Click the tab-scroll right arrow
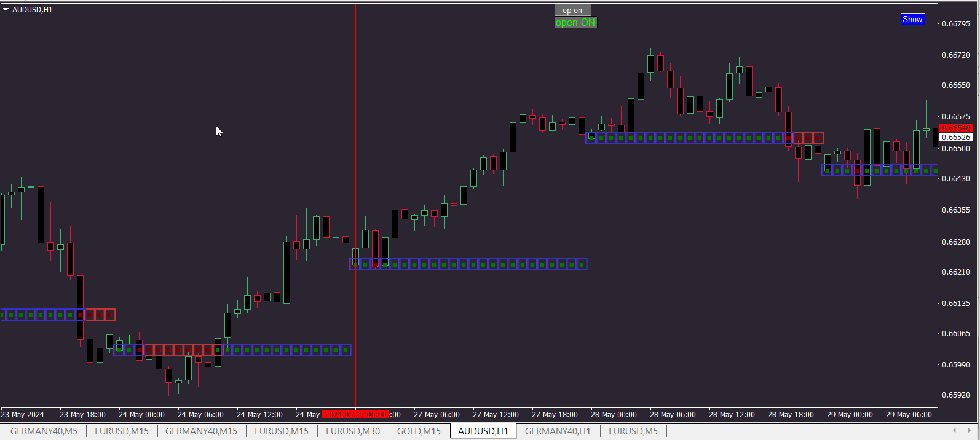980x440 pixels. pyautogui.click(x=969, y=430)
